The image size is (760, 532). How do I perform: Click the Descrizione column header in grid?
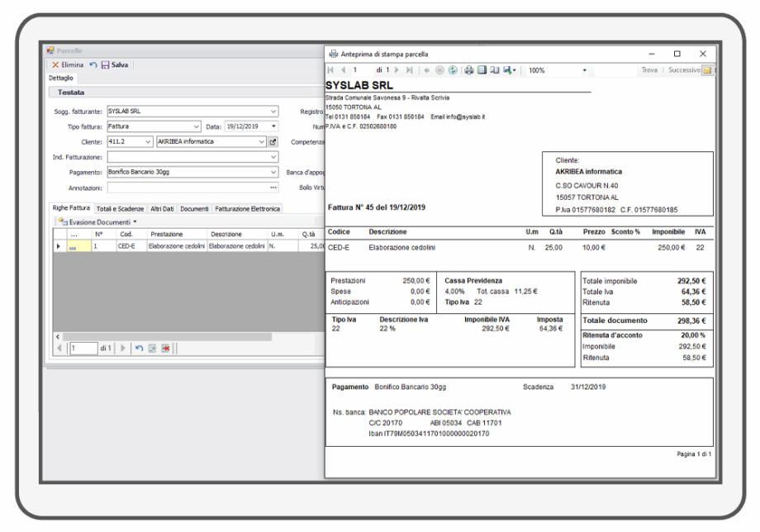point(237,234)
